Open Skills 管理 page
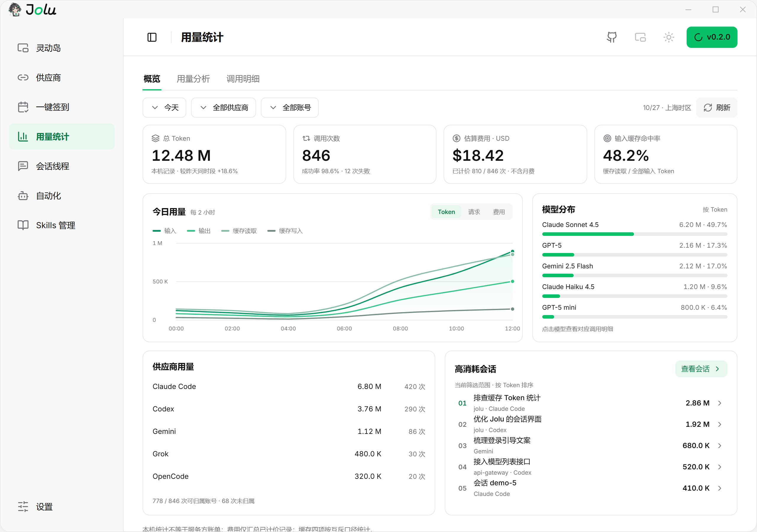The height and width of the screenshot is (532, 757). [x=62, y=225]
